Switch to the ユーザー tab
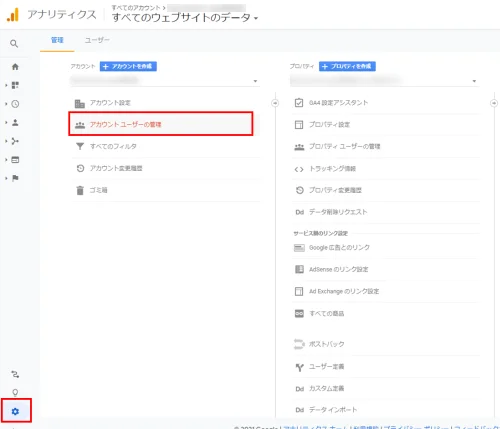The image size is (500, 429). tap(97, 40)
